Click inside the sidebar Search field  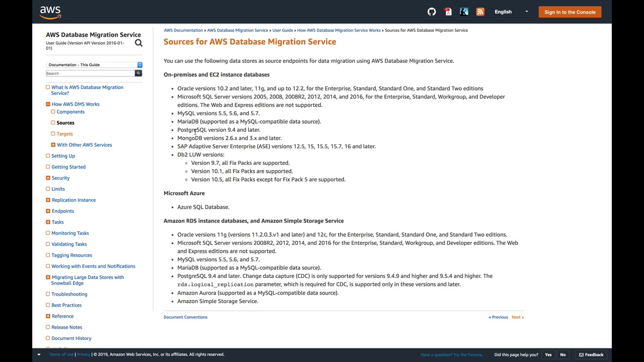tap(91, 73)
